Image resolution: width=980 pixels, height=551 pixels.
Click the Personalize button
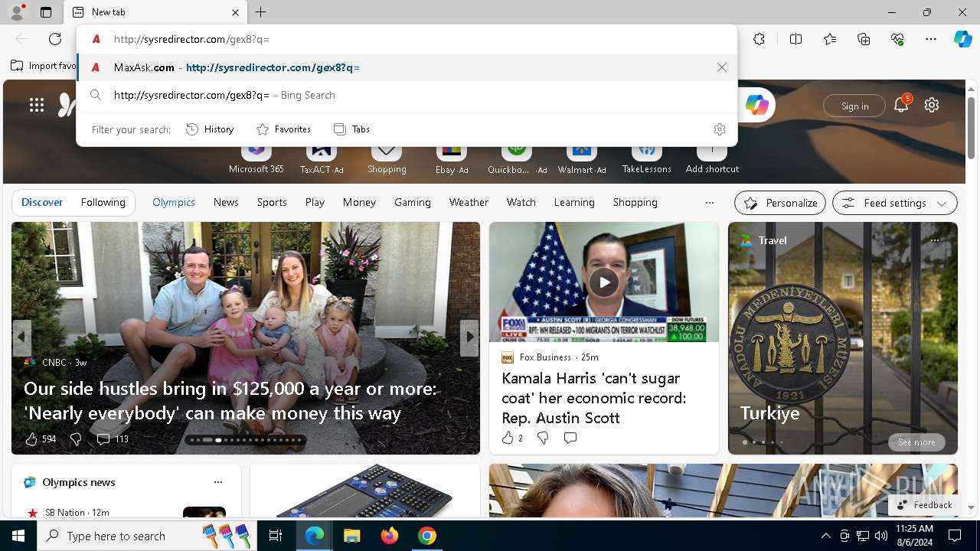coord(780,203)
